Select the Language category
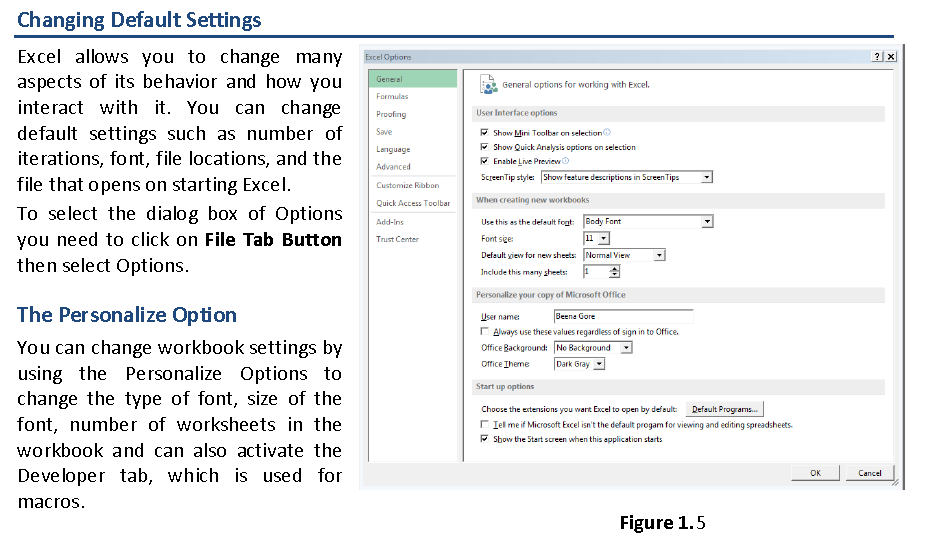This screenshot has height=537, width=927. tap(393, 149)
